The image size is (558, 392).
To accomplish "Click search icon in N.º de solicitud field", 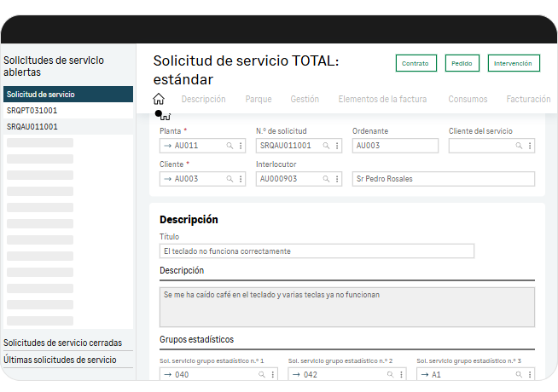I will click(x=326, y=146).
